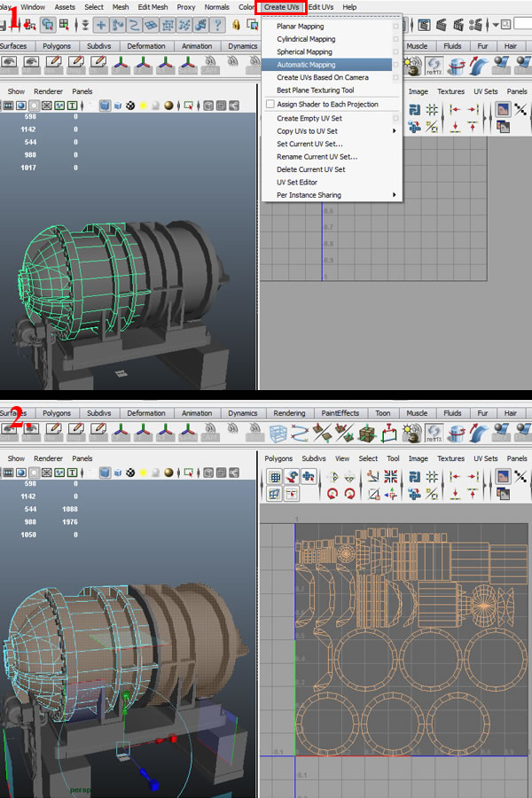Open the UV editor View menu

[x=342, y=458]
